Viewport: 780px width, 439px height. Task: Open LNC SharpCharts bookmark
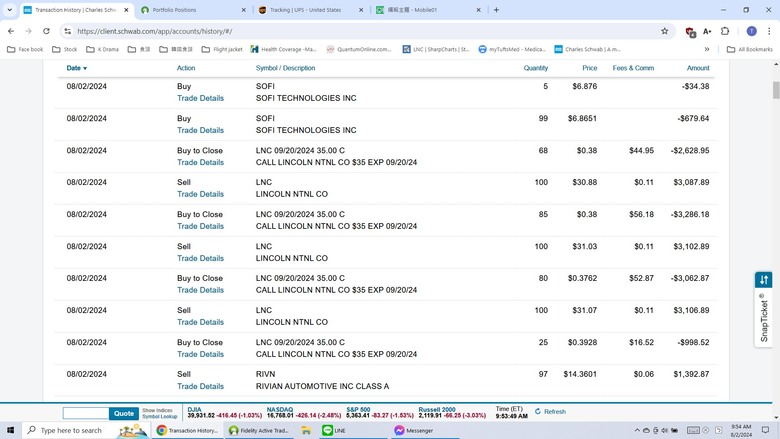tap(436, 49)
